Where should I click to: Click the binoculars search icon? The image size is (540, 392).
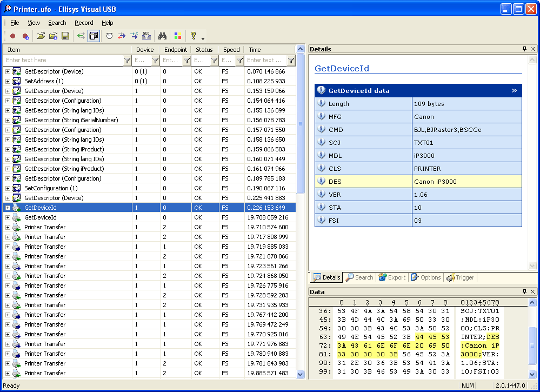(x=162, y=36)
